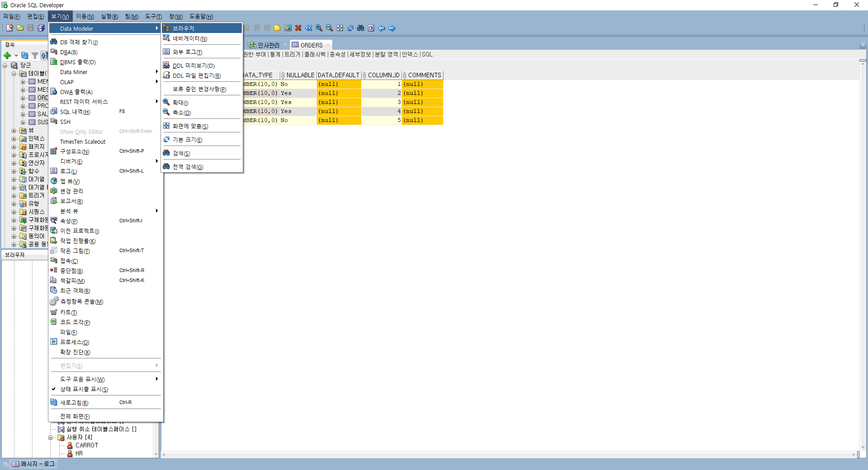Open SQL 내역 menu item
This screenshot has height=470, width=868.
[105, 112]
